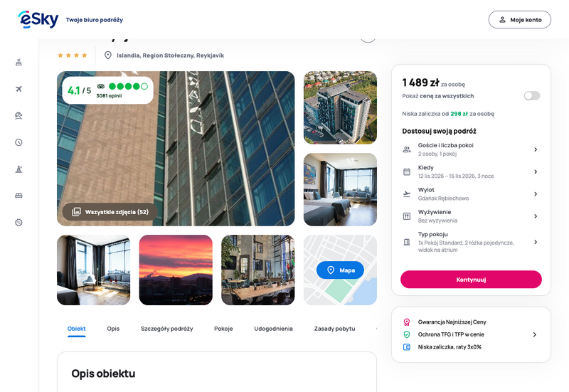Open the twin-bed room thumbnail
This screenshot has height=392, width=569.
click(340, 189)
